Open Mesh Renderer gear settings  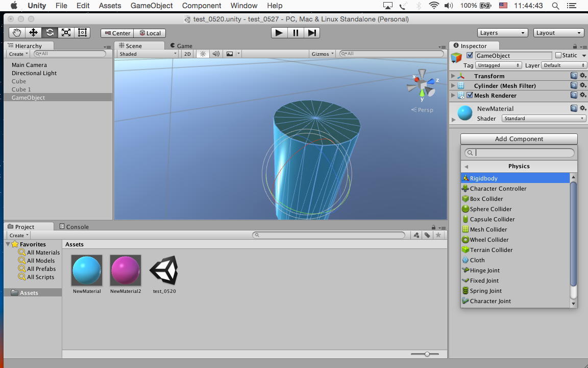(582, 96)
